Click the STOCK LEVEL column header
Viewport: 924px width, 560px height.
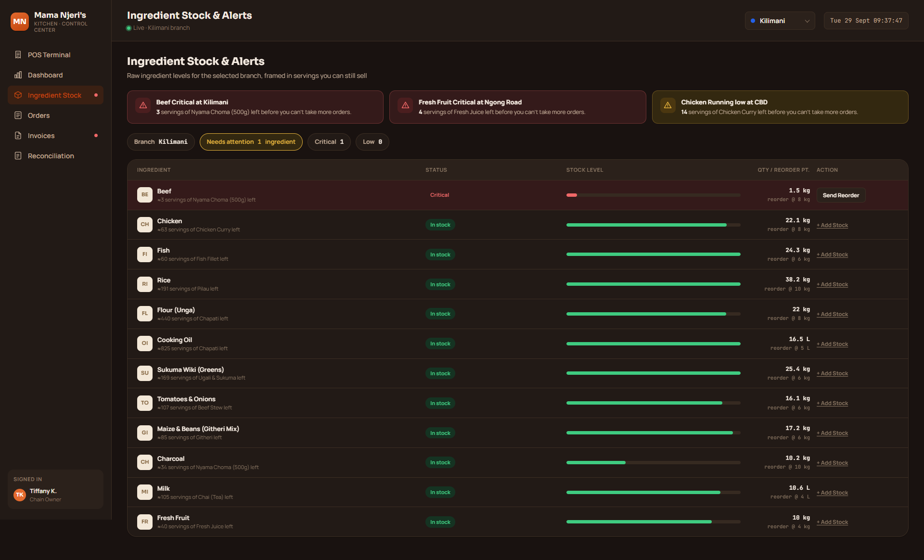[584, 170]
